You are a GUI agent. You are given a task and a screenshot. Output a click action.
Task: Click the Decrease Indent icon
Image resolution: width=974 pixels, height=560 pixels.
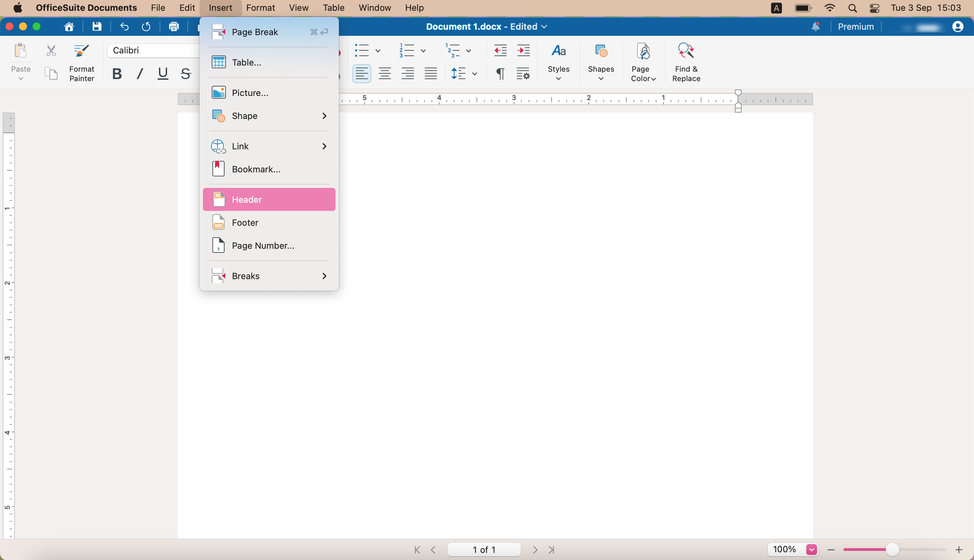(500, 50)
